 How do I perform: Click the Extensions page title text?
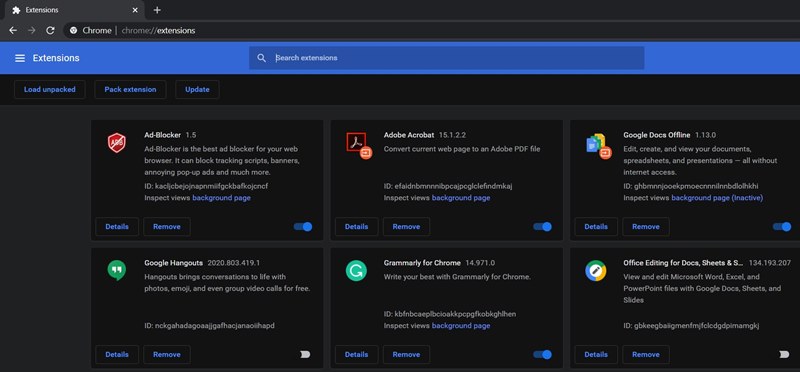click(x=56, y=58)
